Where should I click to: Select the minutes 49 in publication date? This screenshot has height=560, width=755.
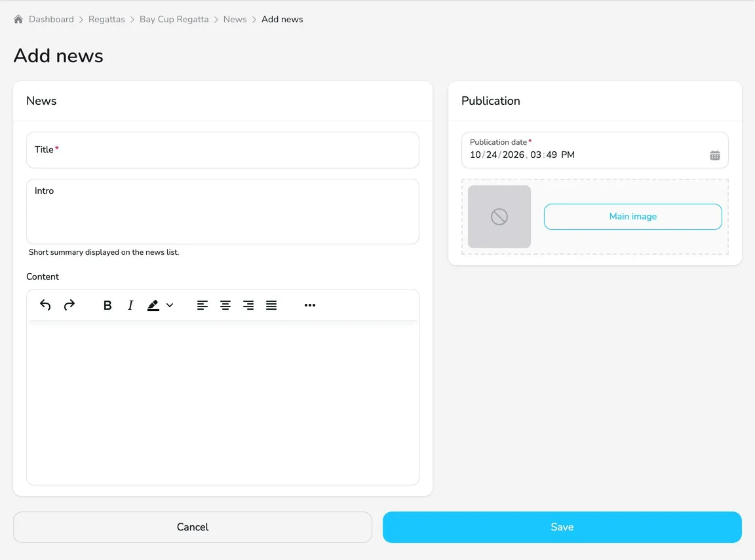coord(551,155)
